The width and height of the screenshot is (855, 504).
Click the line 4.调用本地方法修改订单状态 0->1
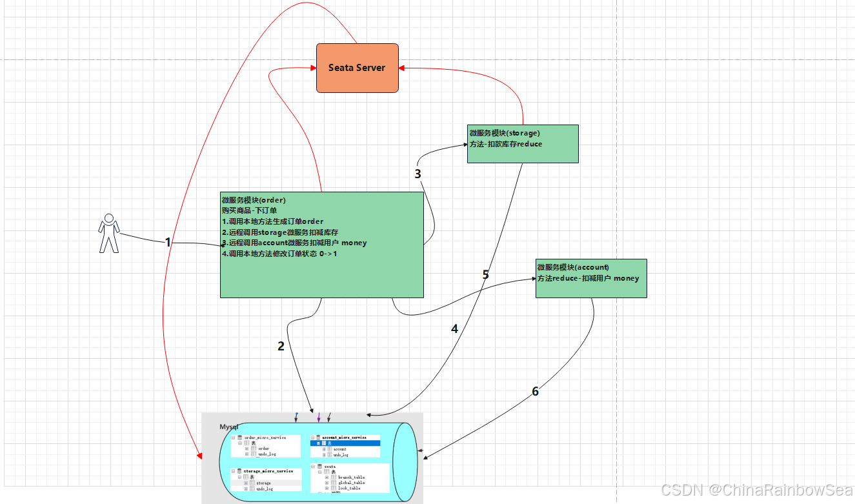(x=279, y=254)
